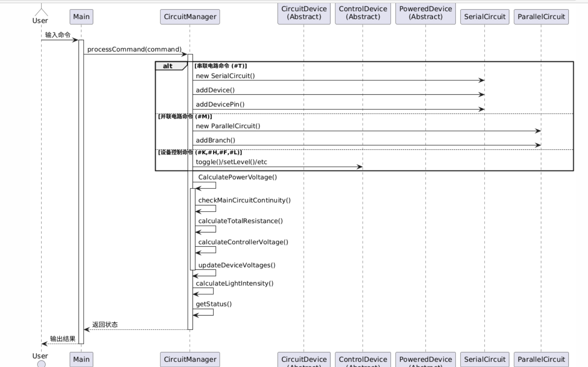Select the checkMainCircuitContinuity() self-call label
The width and height of the screenshot is (588, 367).
[244, 200]
